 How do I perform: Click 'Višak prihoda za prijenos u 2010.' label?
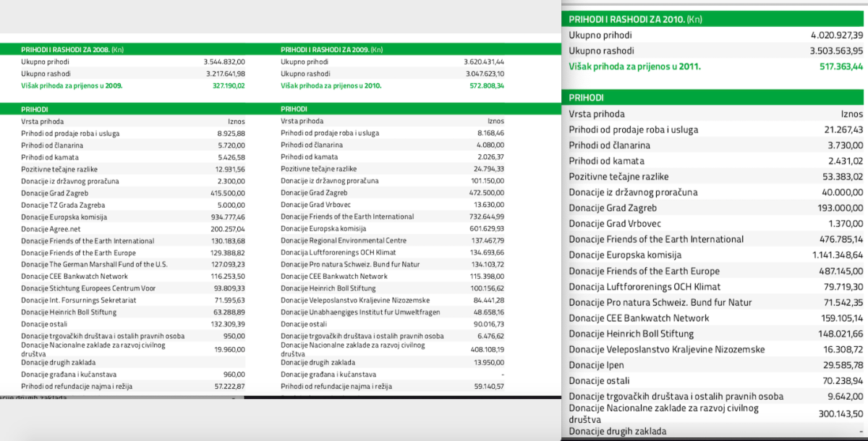click(331, 85)
